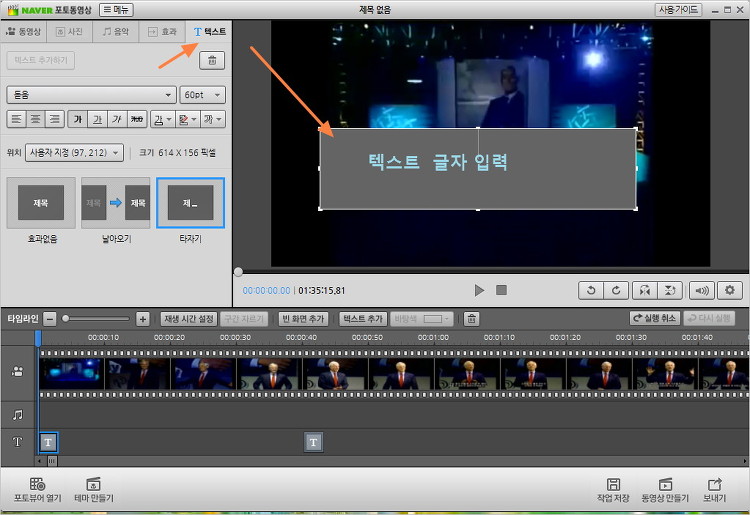Click the play button under the preview
The height and width of the screenshot is (515, 750).
pos(479,290)
